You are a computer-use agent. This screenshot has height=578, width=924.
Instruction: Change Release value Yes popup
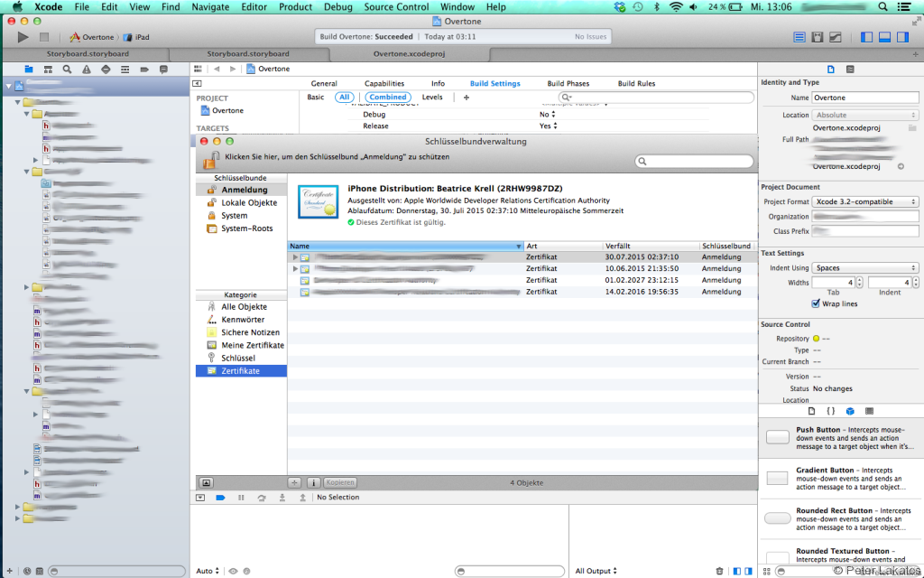click(x=548, y=126)
